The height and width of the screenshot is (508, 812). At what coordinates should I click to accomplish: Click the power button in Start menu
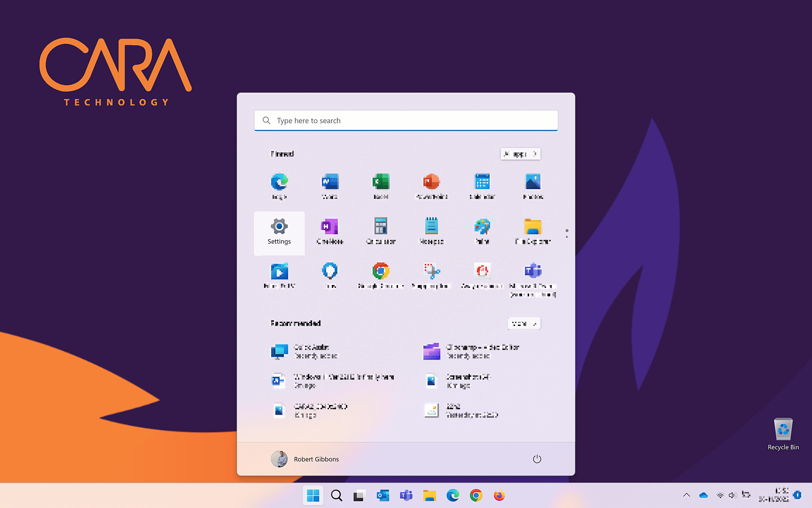click(537, 459)
